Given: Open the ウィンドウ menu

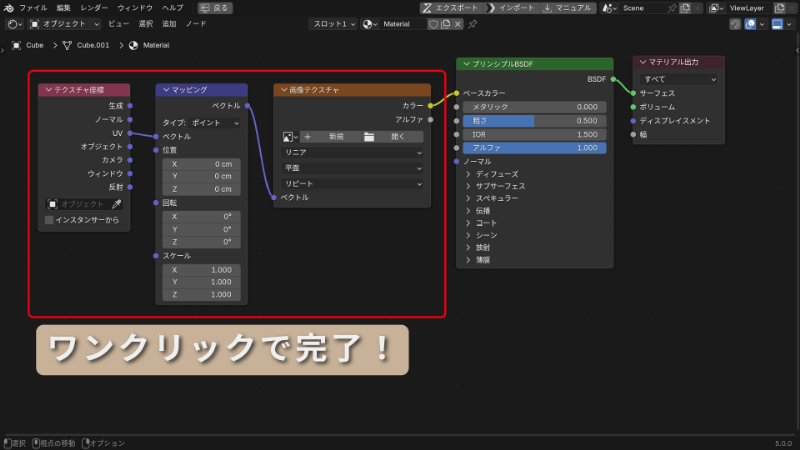Looking at the screenshot, I should tap(135, 8).
